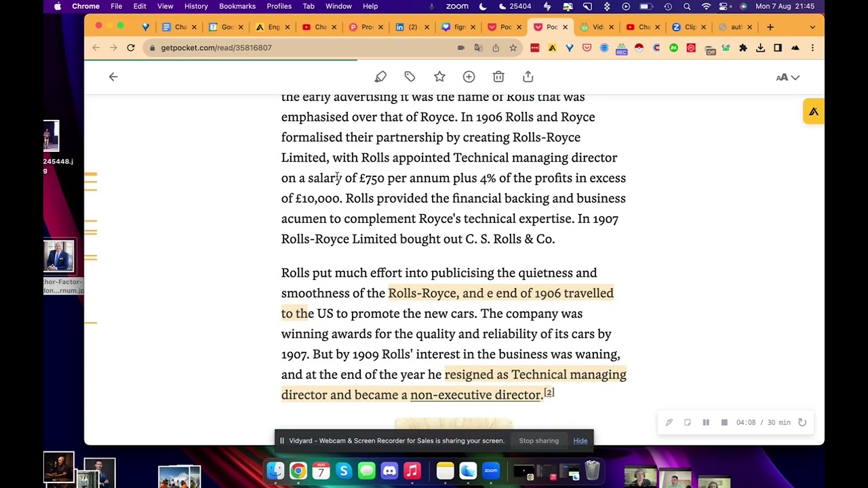
Task: Open Zoom from the dock
Action: (x=491, y=470)
